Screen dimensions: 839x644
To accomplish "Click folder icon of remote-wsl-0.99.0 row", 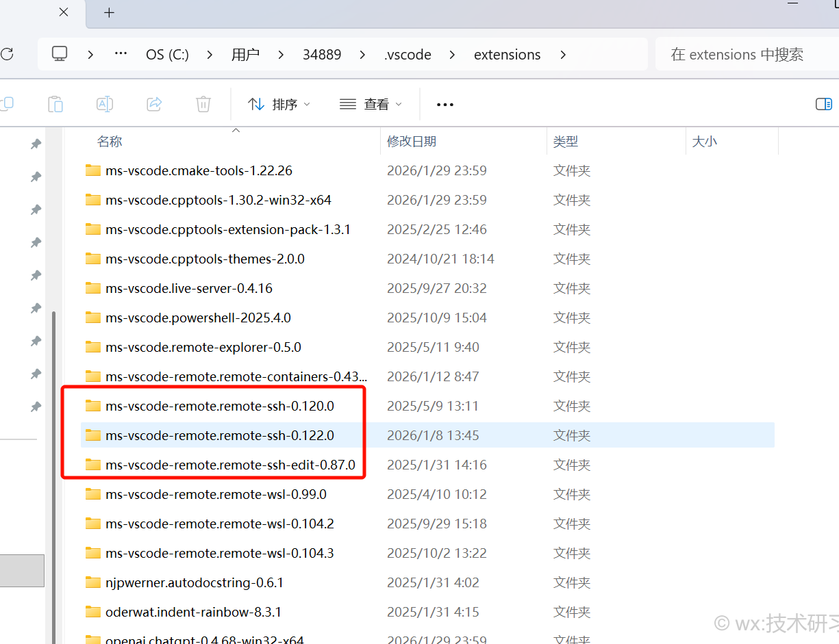I will [93, 494].
